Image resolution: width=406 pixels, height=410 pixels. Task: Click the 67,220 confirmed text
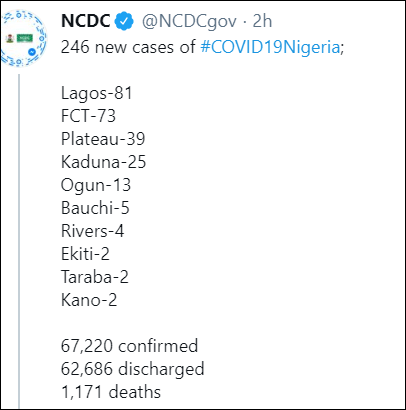(130, 346)
